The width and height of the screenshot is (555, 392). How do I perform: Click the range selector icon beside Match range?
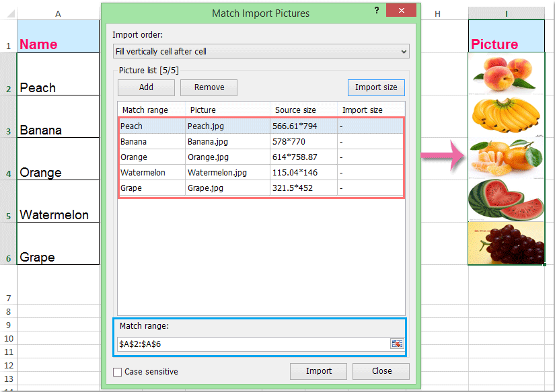coord(396,344)
